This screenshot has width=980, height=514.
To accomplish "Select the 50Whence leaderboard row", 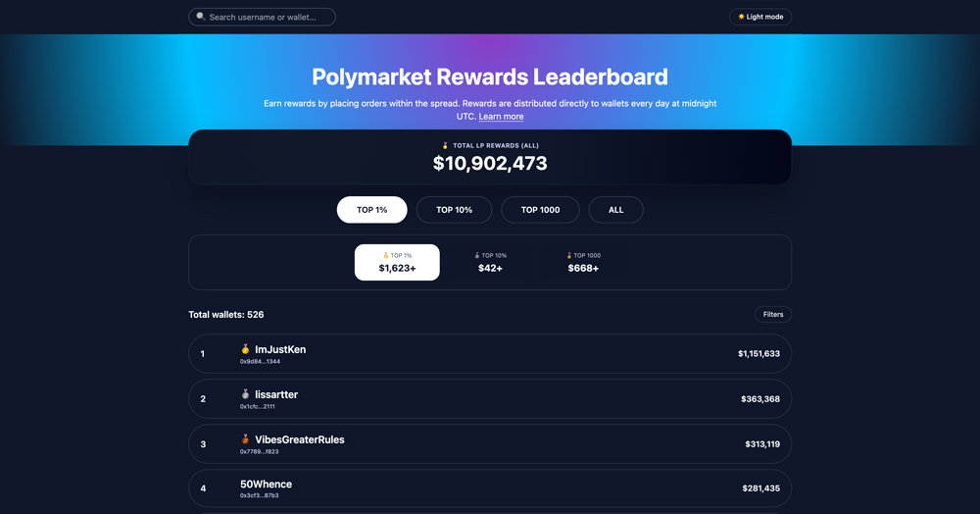I will tap(490, 488).
